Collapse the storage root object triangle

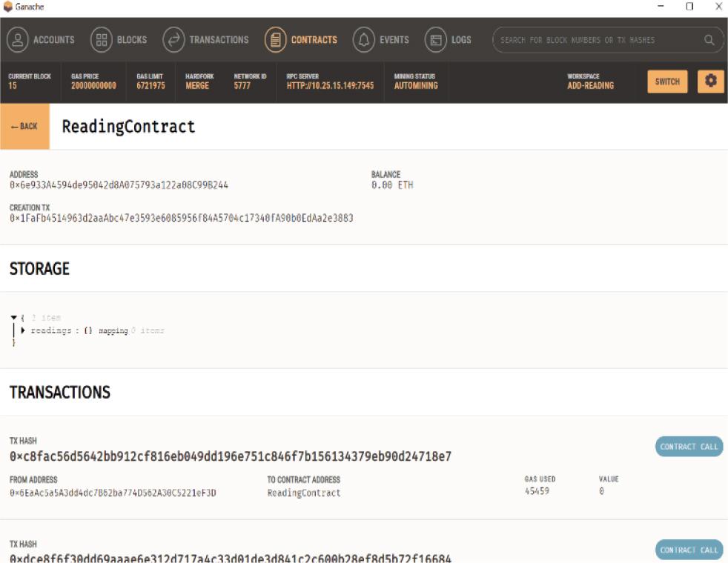pos(13,318)
